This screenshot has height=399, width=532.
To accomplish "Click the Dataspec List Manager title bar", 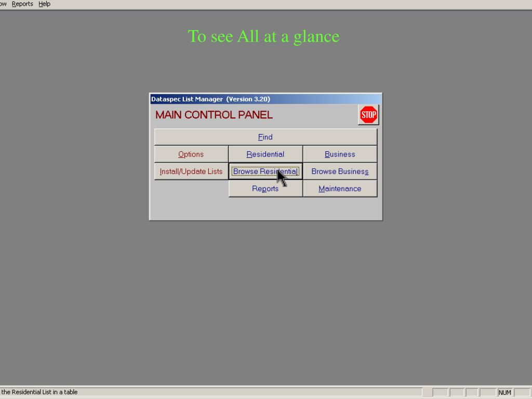I will (x=265, y=99).
